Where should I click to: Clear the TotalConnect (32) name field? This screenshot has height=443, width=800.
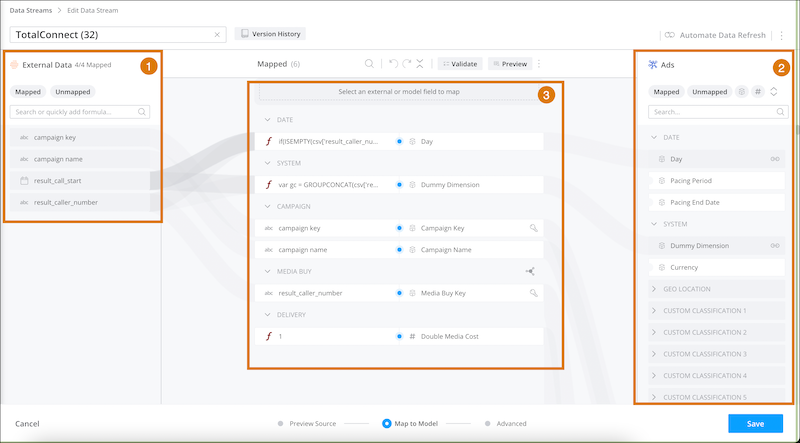pos(217,35)
